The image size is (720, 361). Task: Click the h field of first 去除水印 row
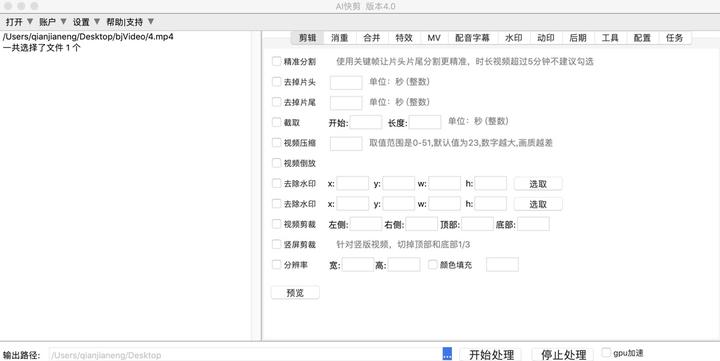point(491,183)
